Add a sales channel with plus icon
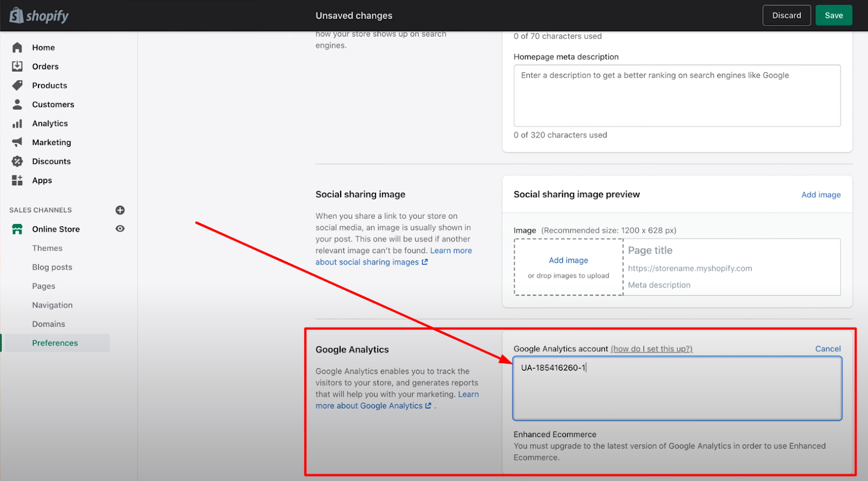 pos(120,210)
